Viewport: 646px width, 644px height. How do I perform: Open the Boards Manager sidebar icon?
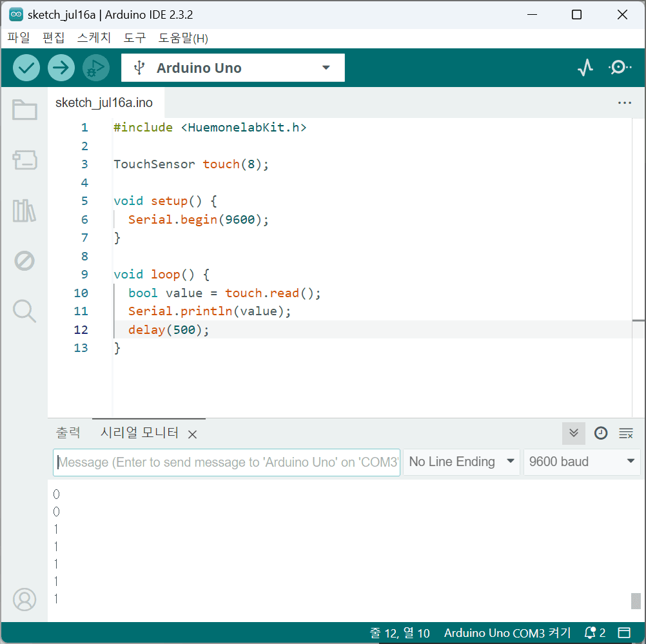24,160
